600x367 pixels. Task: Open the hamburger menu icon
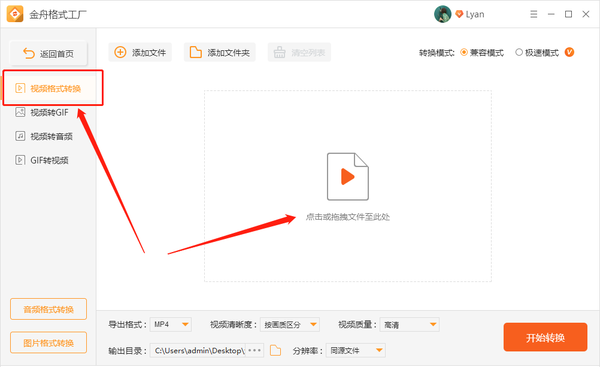(x=533, y=14)
